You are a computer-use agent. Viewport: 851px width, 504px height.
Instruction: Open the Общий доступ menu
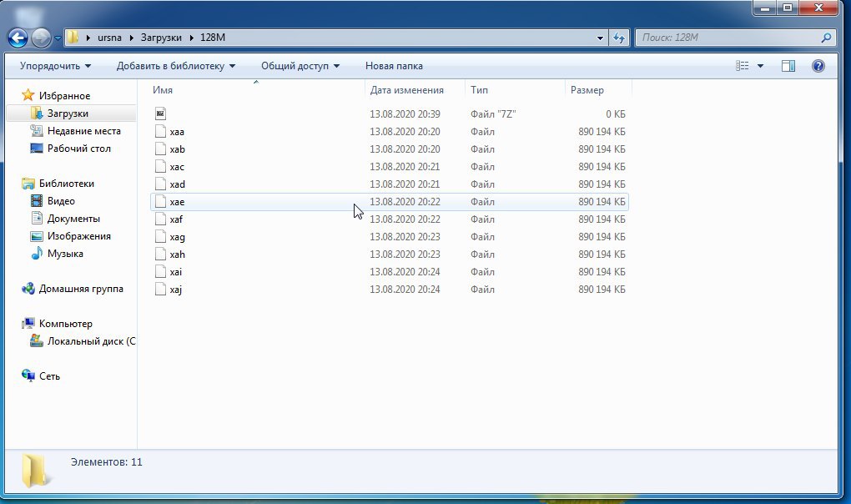(x=300, y=66)
